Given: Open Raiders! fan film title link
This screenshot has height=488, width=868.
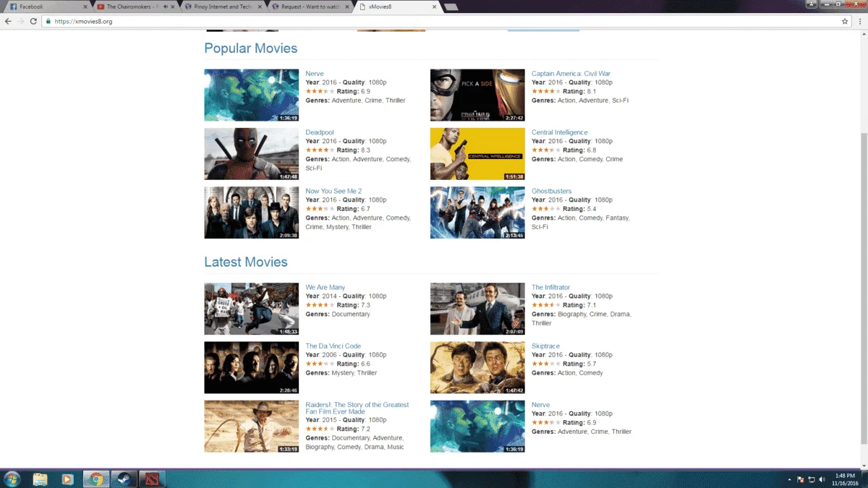Looking at the screenshot, I should click(x=357, y=408).
